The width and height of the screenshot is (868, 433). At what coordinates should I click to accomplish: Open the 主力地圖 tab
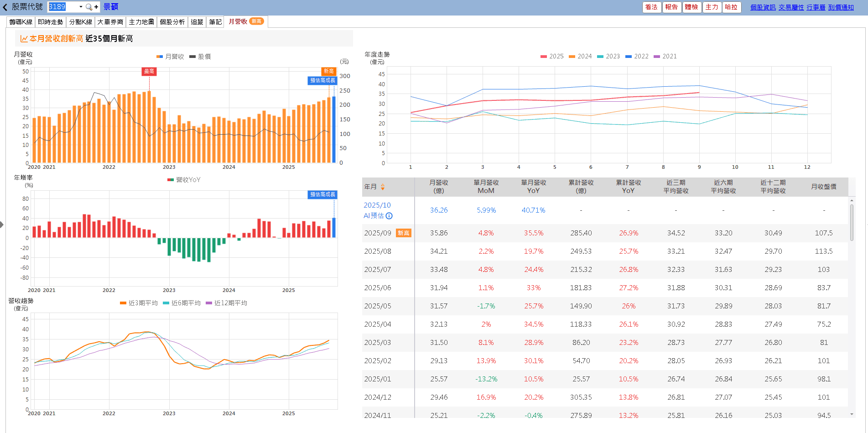tap(141, 22)
